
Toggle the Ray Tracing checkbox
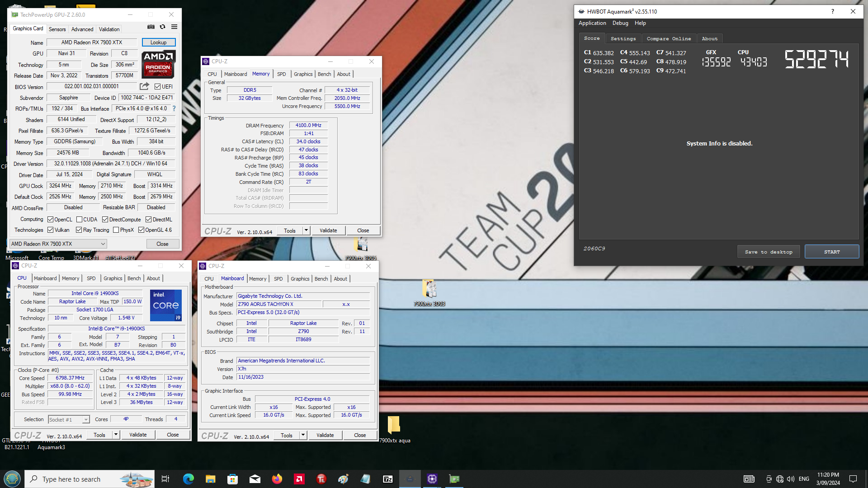tap(79, 230)
